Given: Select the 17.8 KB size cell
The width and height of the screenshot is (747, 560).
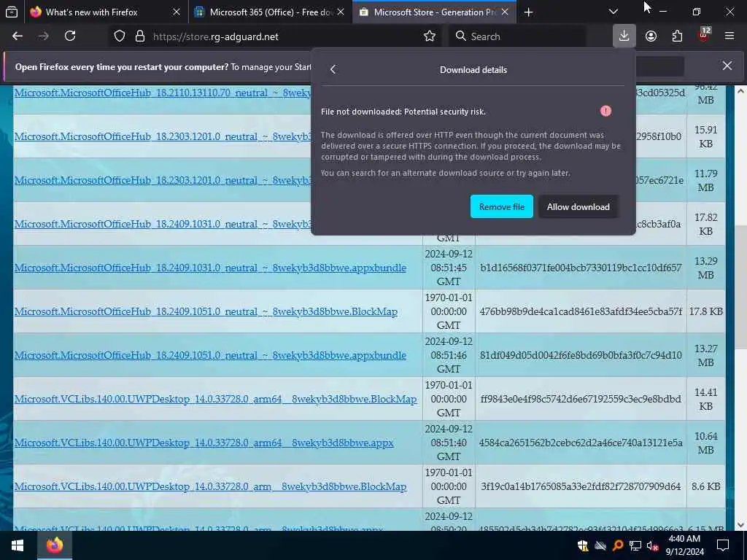Looking at the screenshot, I should [x=706, y=311].
